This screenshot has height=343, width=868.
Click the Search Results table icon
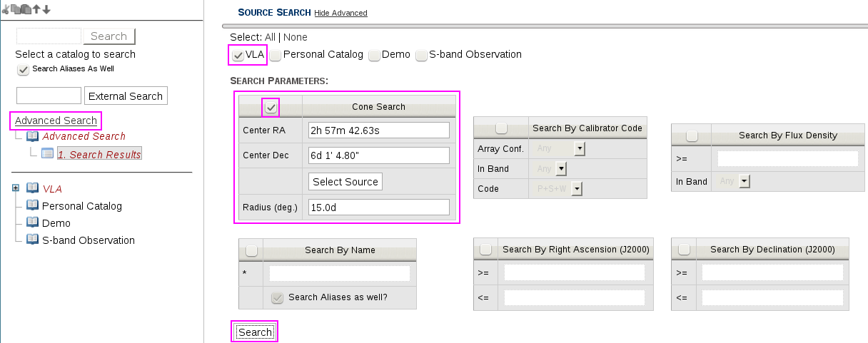[x=47, y=153]
